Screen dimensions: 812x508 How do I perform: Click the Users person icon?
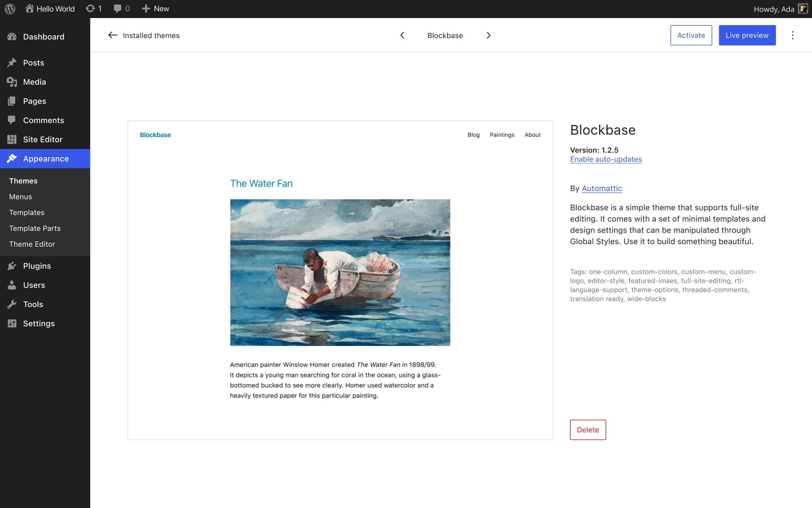tap(12, 285)
